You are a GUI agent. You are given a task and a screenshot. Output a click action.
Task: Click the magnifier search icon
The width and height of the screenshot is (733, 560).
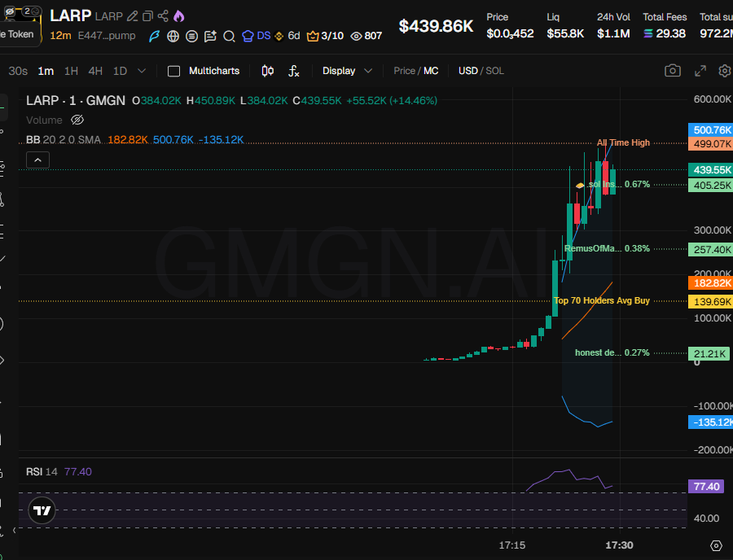229,36
